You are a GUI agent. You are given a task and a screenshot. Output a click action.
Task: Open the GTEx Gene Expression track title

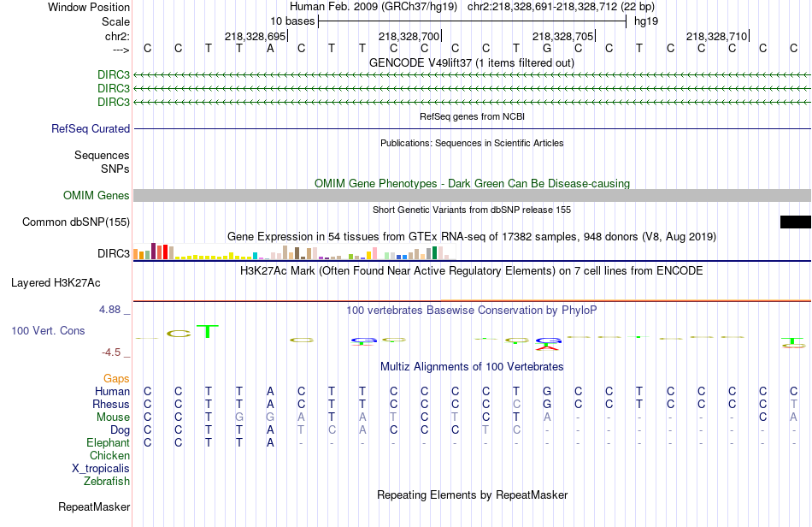click(x=472, y=237)
